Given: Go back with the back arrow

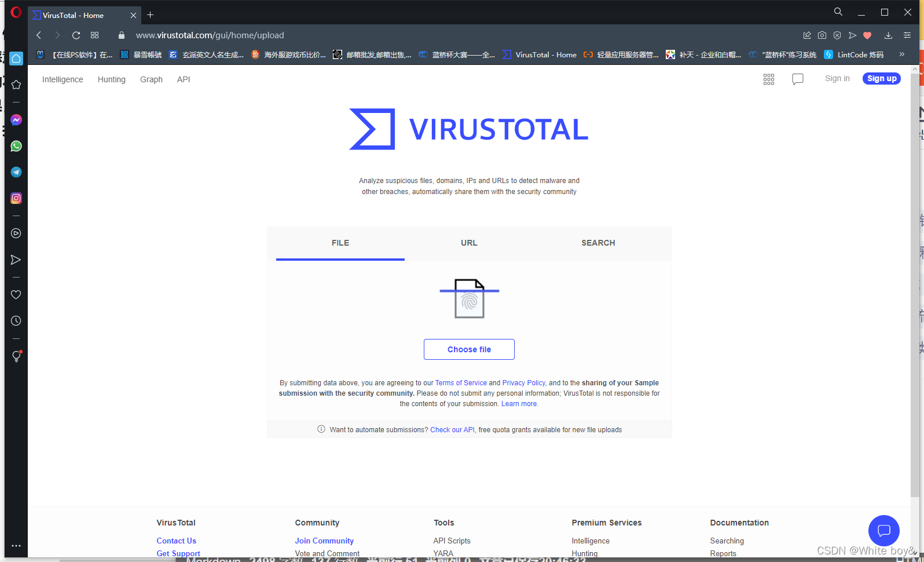Looking at the screenshot, I should coord(39,35).
